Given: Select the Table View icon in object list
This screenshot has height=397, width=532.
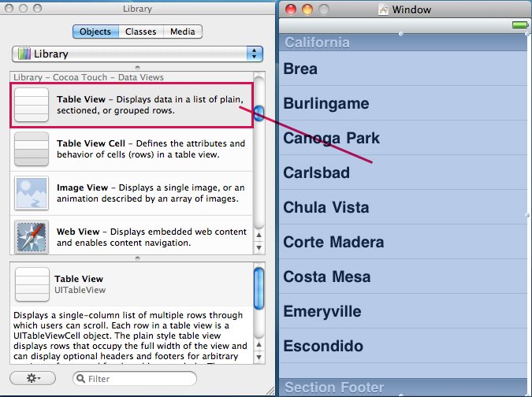Looking at the screenshot, I should coord(32,105).
